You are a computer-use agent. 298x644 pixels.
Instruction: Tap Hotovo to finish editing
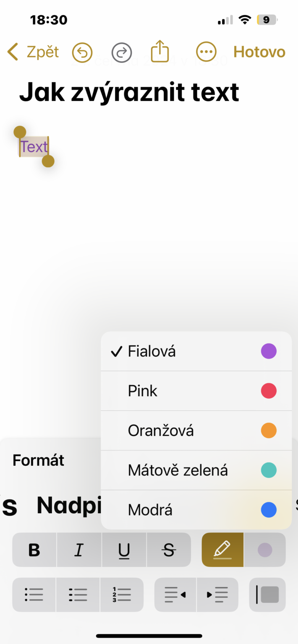pos(259,52)
